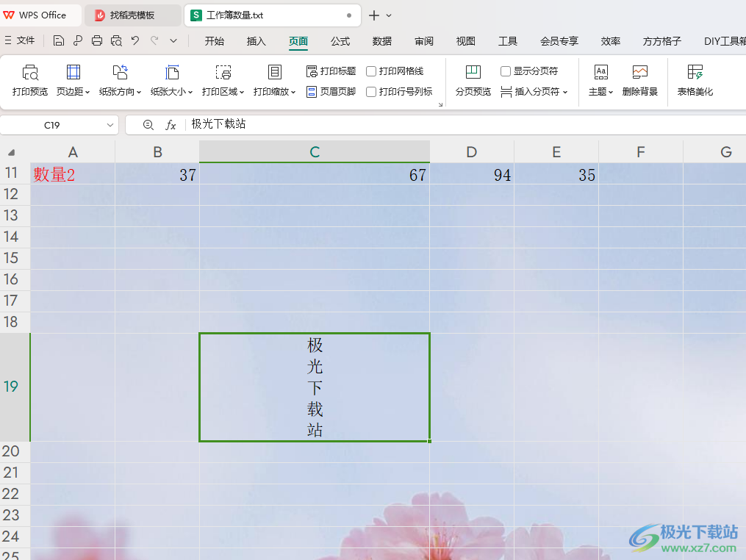Enable print gridlines (打印网格线) checkbox

[371, 71]
